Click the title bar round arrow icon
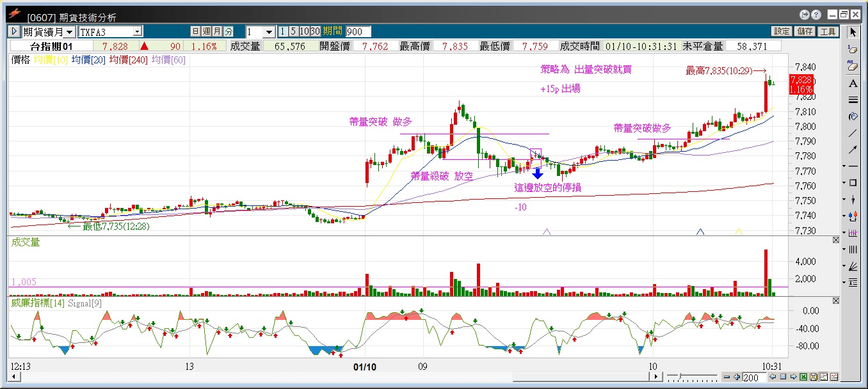 [x=805, y=15]
